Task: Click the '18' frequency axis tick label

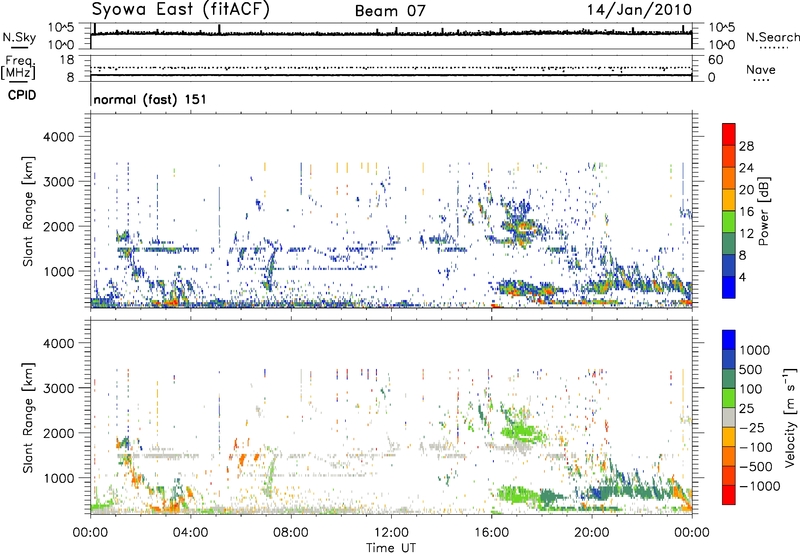Action: [67, 60]
